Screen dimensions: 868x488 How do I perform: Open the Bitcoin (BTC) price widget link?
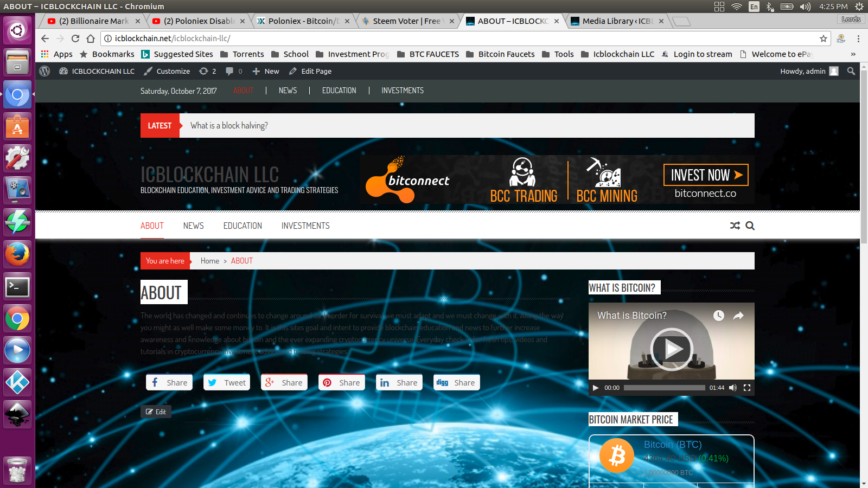pyautogui.click(x=673, y=445)
